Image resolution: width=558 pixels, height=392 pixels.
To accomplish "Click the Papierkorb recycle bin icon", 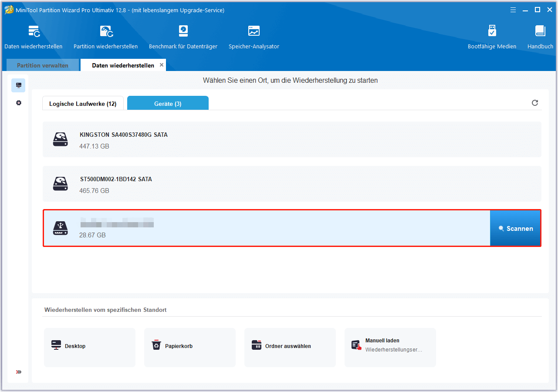I will click(x=156, y=345).
